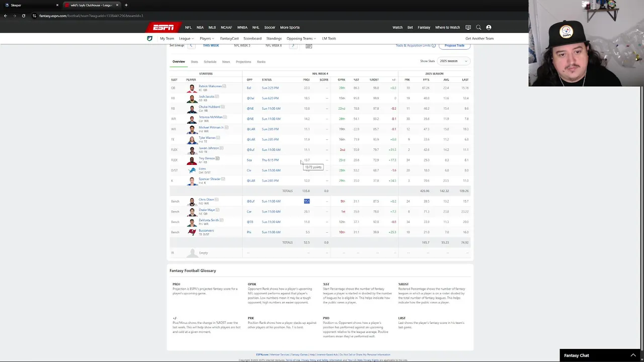The image size is (644, 362).
Task: Open Patrick Mahomes news note icon
Action: pyautogui.click(x=224, y=86)
